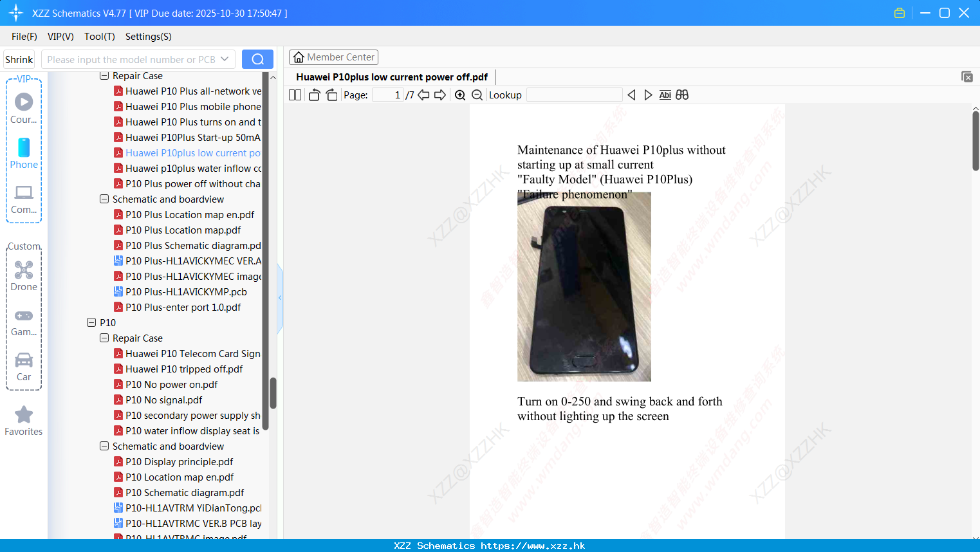Rotate the PDF page clockwise

[331, 95]
